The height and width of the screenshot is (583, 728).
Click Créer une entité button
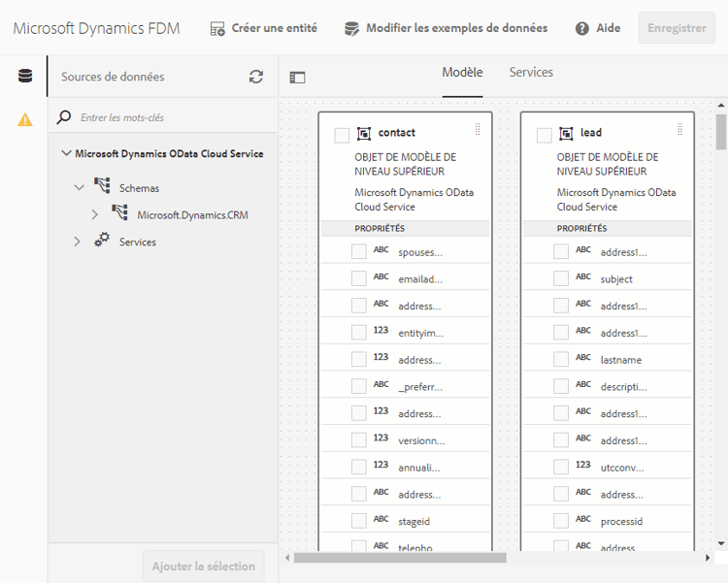coord(264,28)
